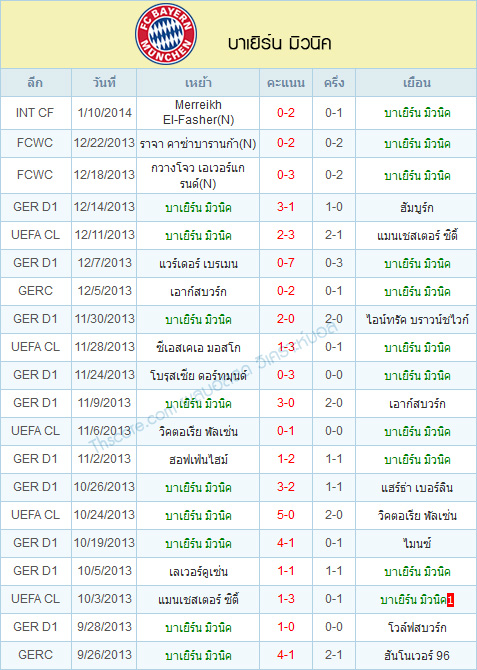The image size is (477, 670).
Task: Open the ฮอฟเฟ่นไฮม์ team link
Action: click(x=198, y=460)
